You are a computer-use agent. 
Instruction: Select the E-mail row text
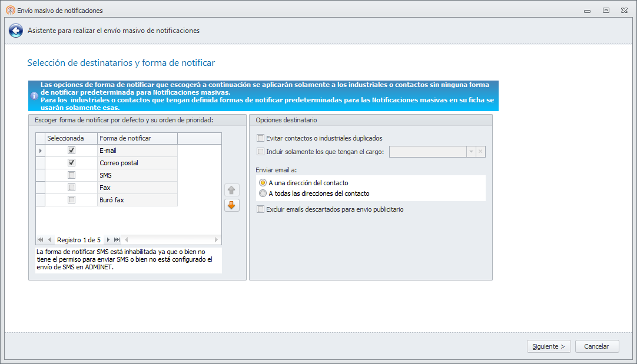108,151
